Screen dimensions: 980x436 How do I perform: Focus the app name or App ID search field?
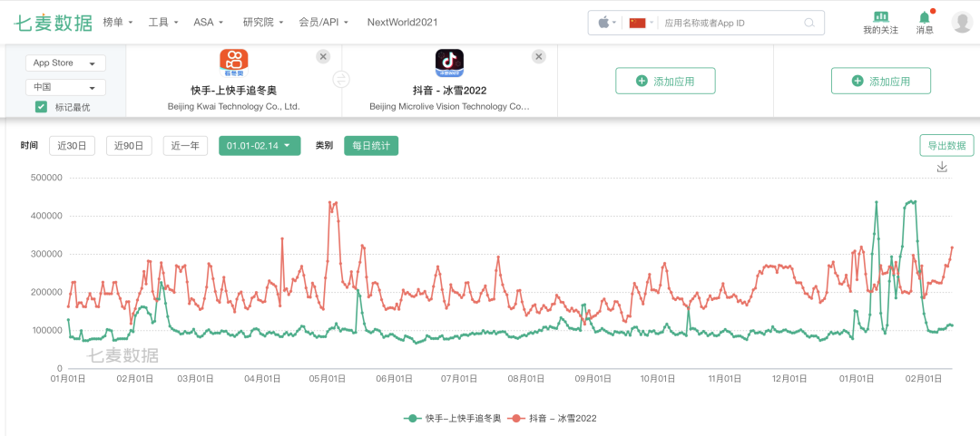731,23
